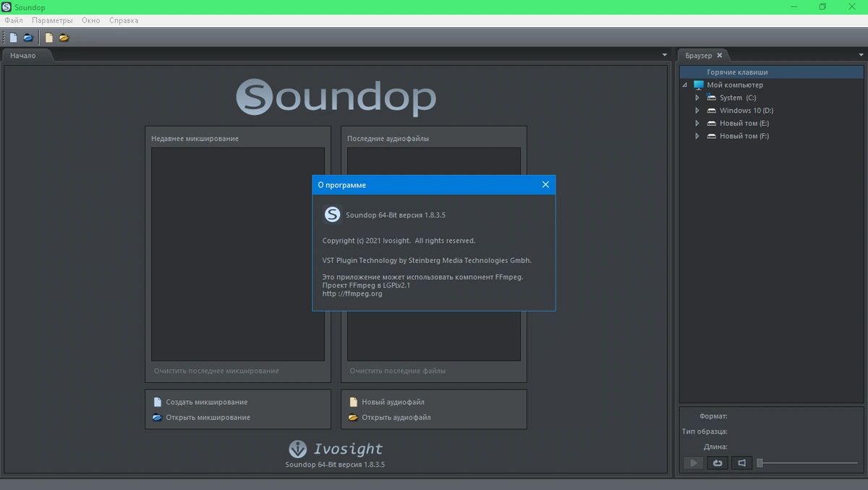Click the new mix session toolbar icon
Image resolution: width=868 pixels, height=490 pixels.
13,38
